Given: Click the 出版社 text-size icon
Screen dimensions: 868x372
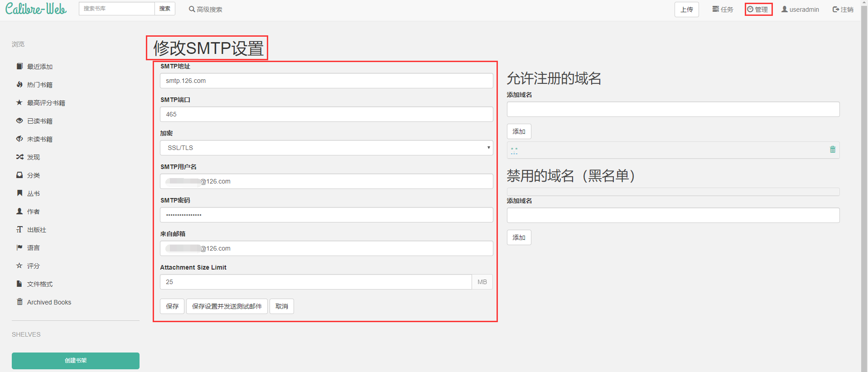Looking at the screenshot, I should [x=19, y=229].
